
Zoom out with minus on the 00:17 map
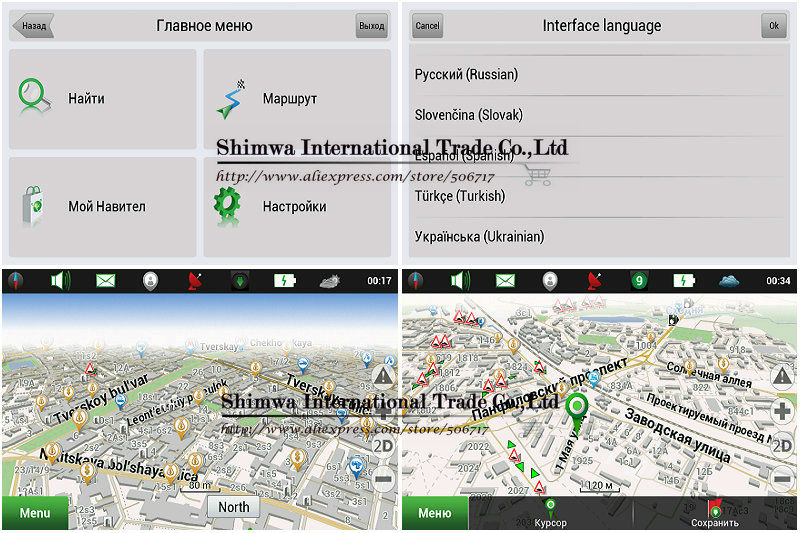click(x=383, y=479)
